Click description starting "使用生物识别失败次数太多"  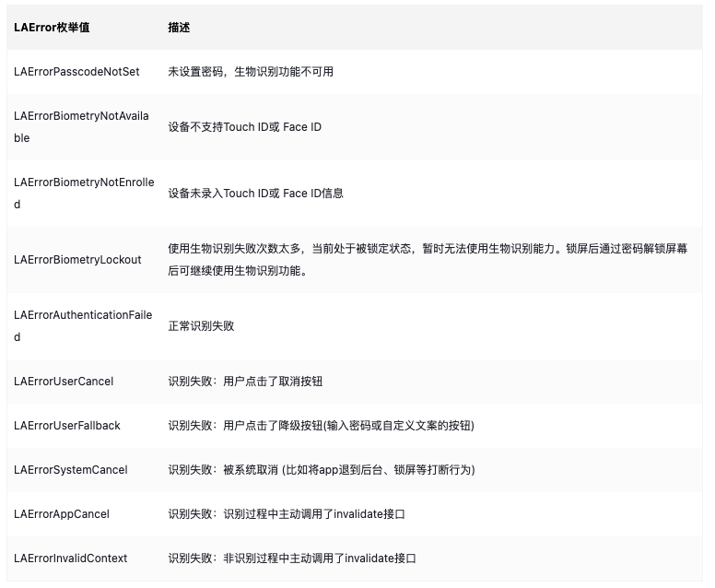coord(428,260)
